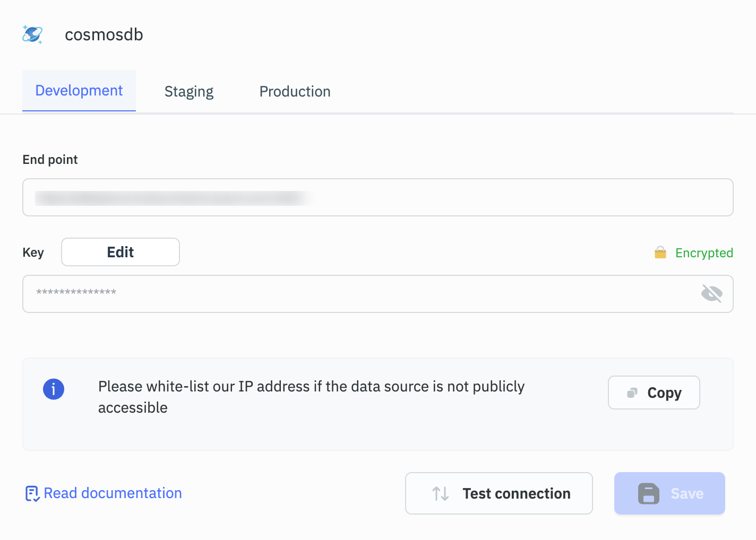Run Test connection
Screen dimensions: 756x540
499,493
